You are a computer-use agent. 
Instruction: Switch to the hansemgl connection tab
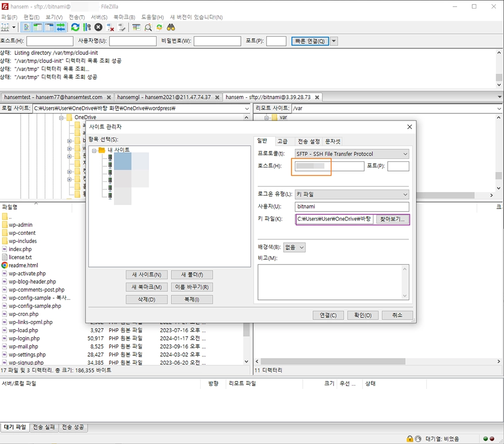pos(164,97)
